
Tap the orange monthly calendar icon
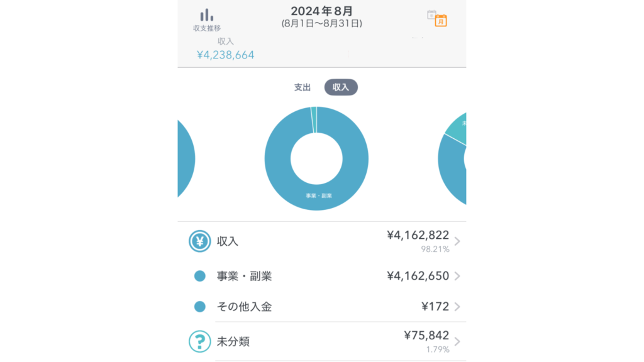[441, 21]
